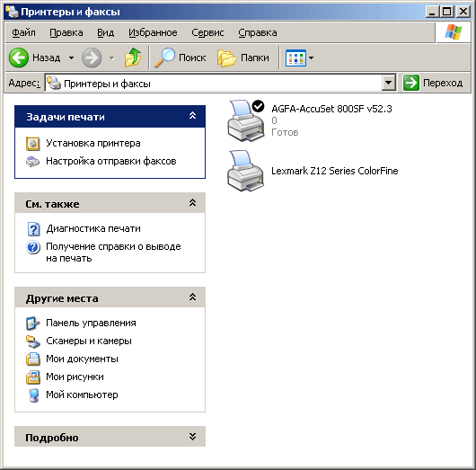The width and height of the screenshot is (476, 470).
Task: Click the Диагностика печати link
Action: pyautogui.click(x=93, y=228)
